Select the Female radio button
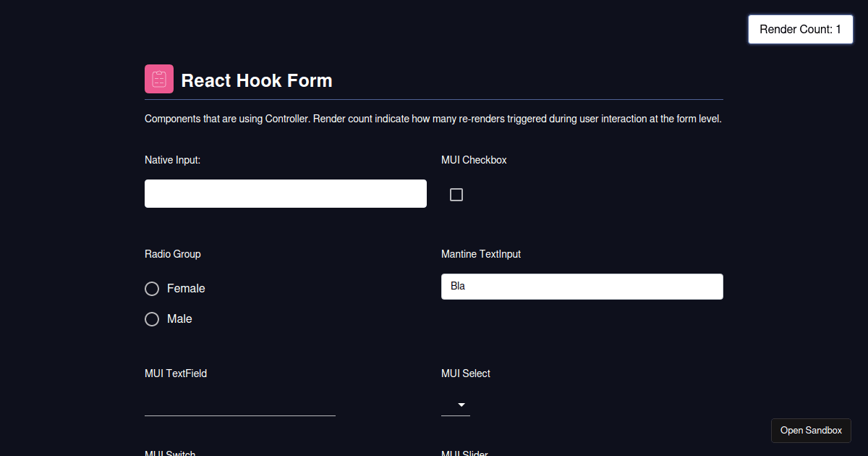868x456 pixels. click(152, 288)
